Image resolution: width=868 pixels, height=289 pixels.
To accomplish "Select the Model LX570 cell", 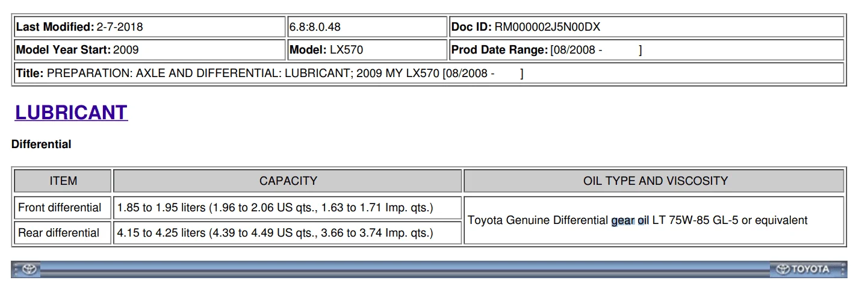I will click(x=367, y=50).
